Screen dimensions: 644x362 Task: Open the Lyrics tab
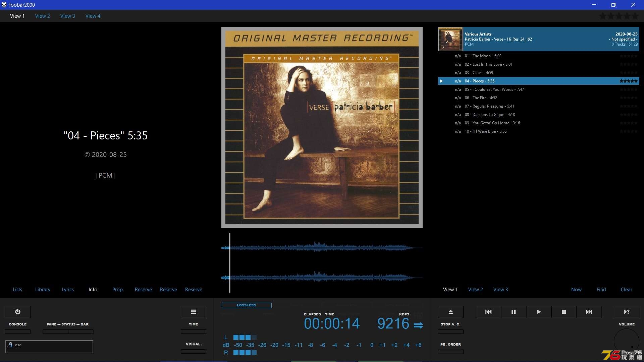[68, 290]
